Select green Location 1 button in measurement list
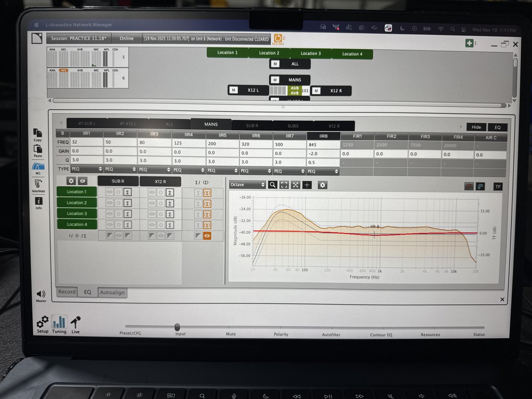Screen dimensions: 532x399 [76, 192]
